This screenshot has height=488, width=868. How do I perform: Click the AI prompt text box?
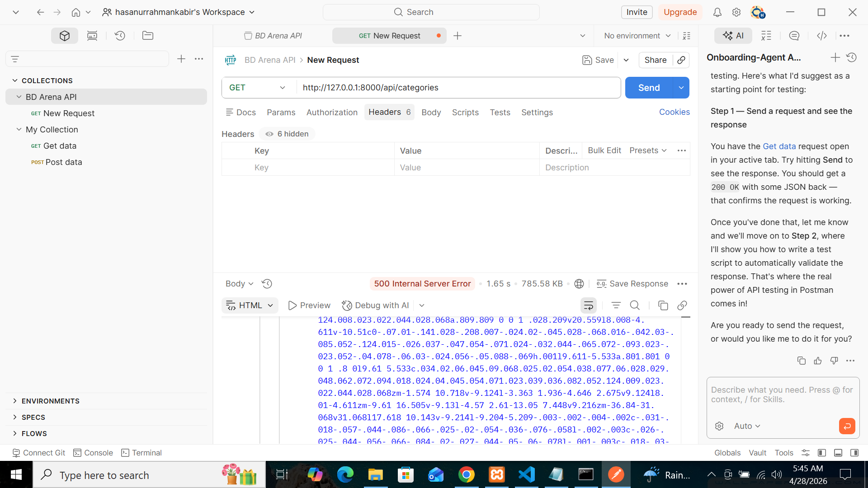coord(783,395)
